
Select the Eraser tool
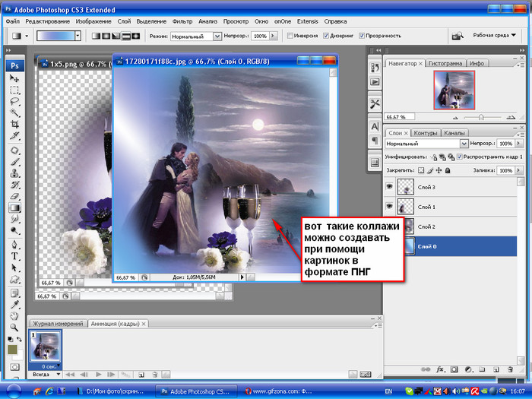[14, 196]
